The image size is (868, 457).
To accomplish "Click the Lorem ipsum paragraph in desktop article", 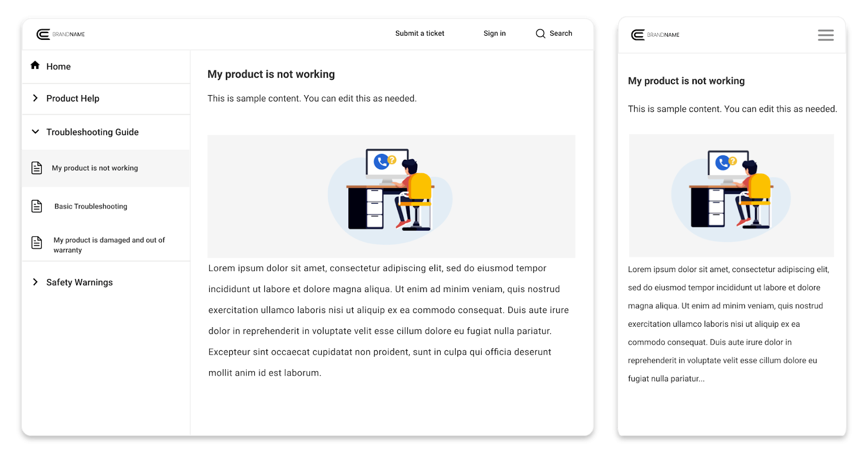I will tap(389, 320).
